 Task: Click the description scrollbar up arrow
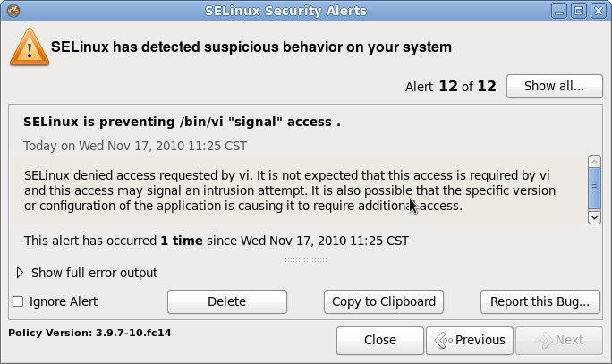pyautogui.click(x=594, y=161)
